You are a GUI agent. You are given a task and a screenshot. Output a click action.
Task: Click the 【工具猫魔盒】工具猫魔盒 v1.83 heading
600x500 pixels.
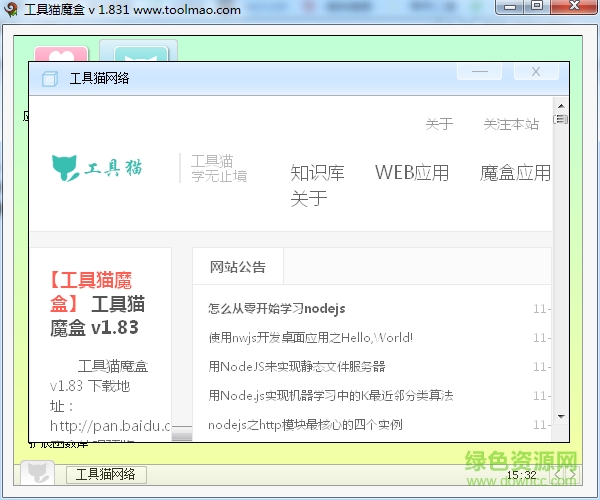pyautogui.click(x=97, y=304)
